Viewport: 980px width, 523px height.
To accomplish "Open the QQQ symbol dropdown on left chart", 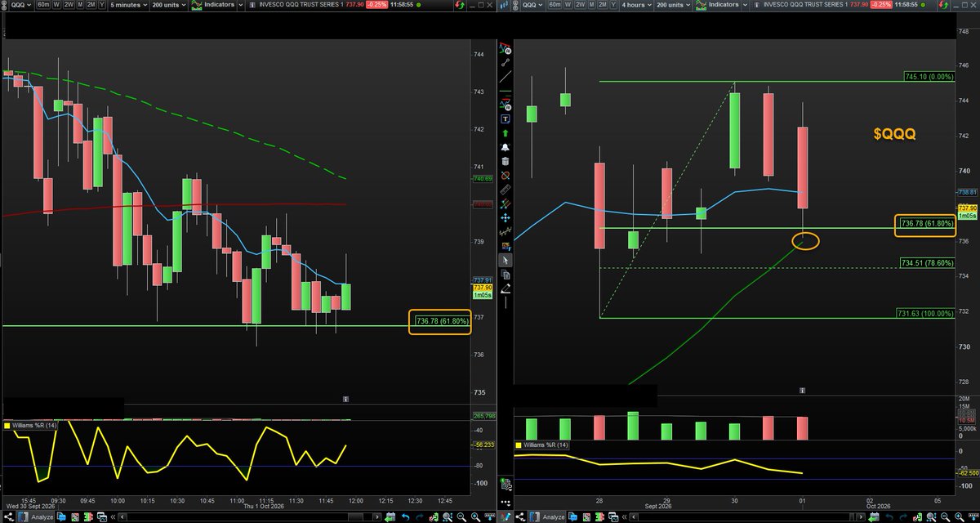I will pos(21,5).
